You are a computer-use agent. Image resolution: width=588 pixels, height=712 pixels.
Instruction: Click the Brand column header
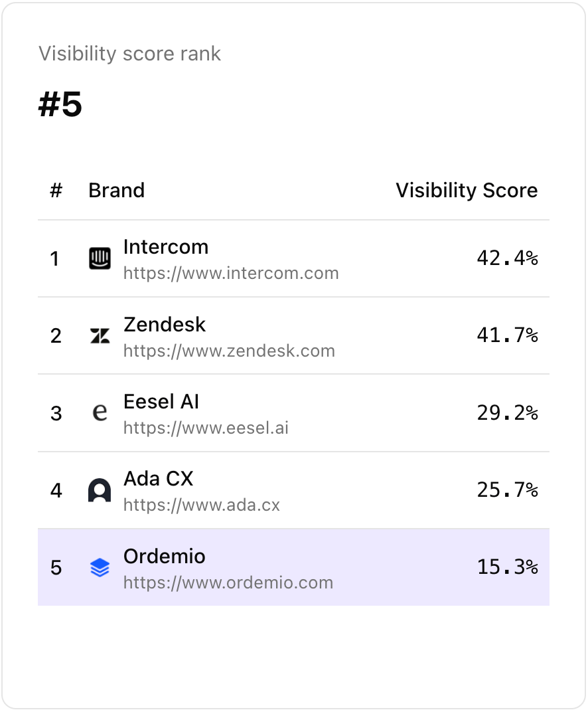[x=116, y=190]
